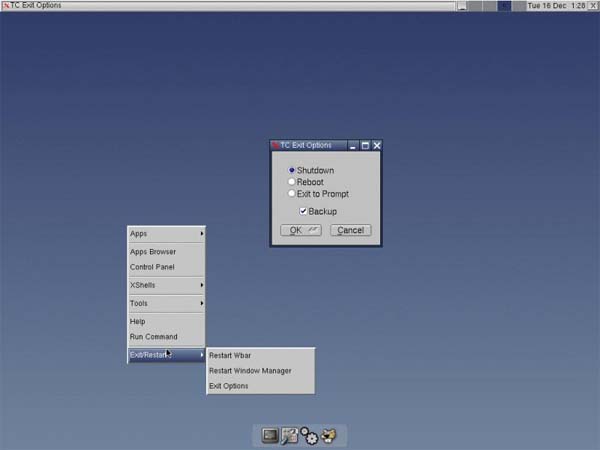The image size is (600, 450).
Task: Expand the Apps submenu
Action: click(x=166, y=234)
